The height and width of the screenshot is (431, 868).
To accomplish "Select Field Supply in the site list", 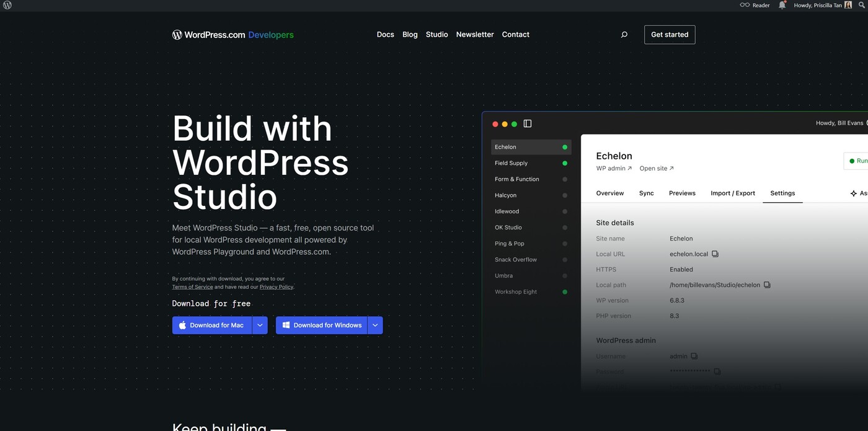I will (x=511, y=162).
